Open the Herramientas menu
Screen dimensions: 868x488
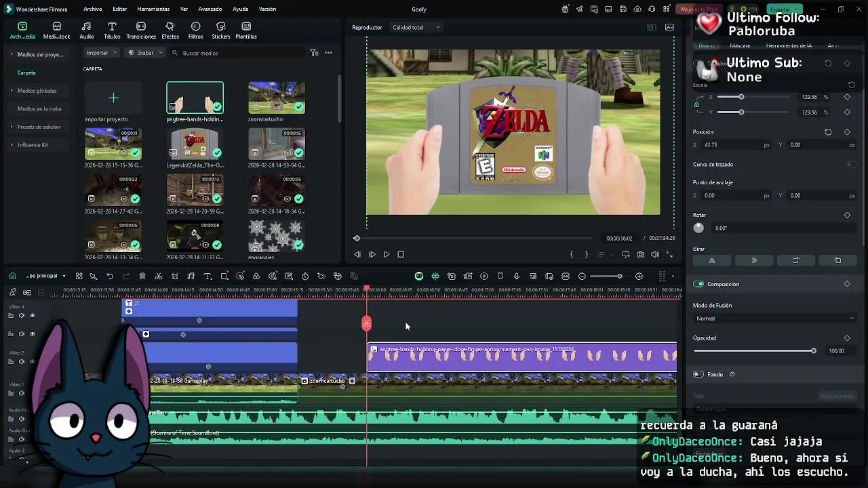(x=153, y=9)
